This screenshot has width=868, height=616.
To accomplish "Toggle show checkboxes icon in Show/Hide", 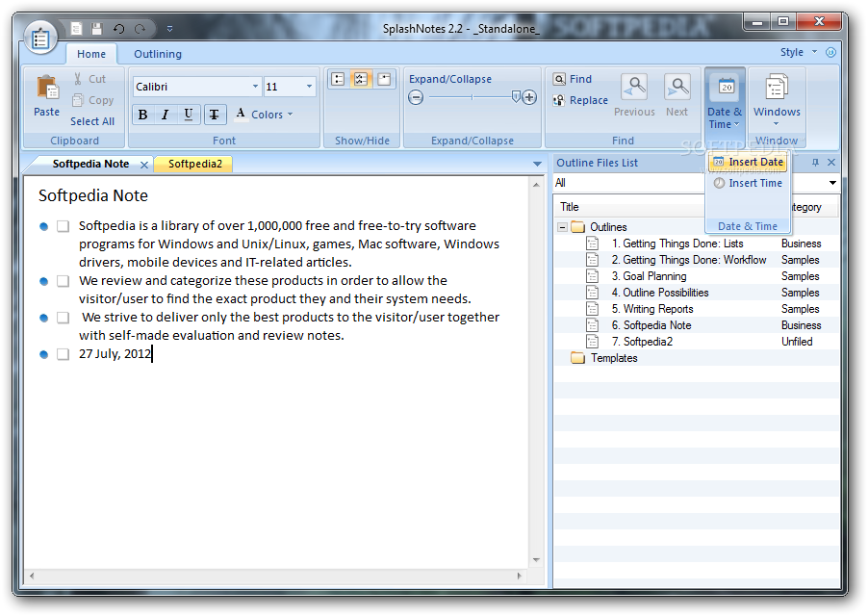I will click(361, 79).
